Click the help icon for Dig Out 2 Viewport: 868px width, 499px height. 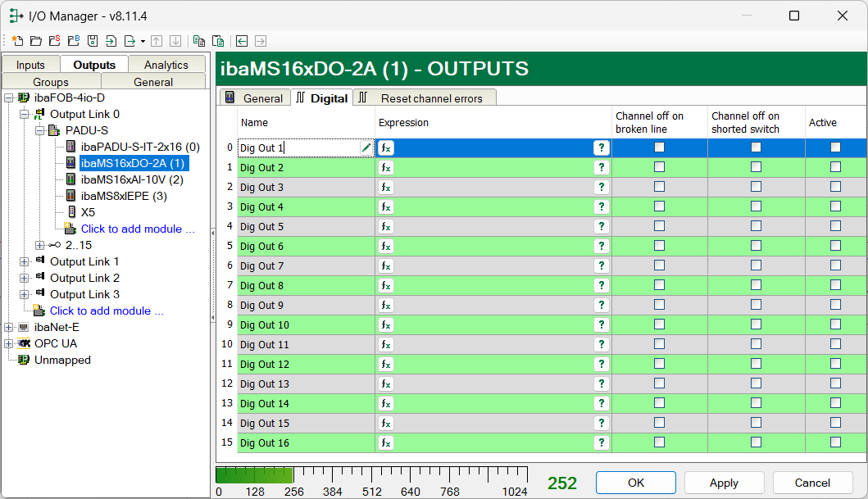[x=601, y=167]
